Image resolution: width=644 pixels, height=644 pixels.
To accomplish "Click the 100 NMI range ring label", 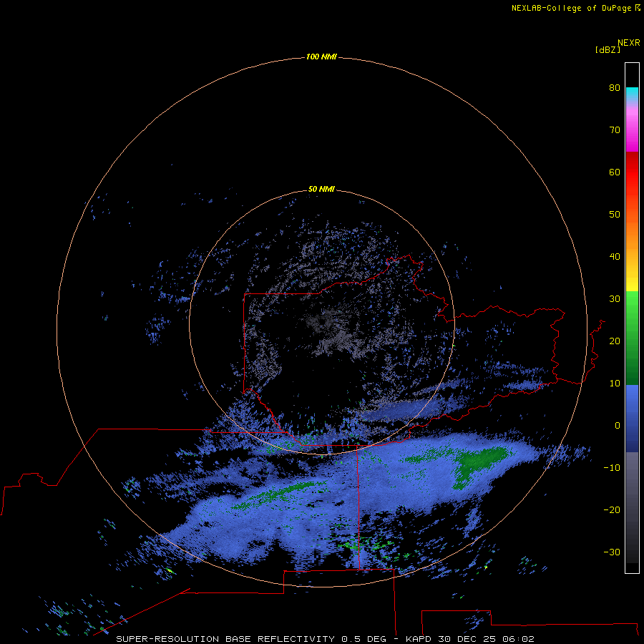I will tap(321, 57).
